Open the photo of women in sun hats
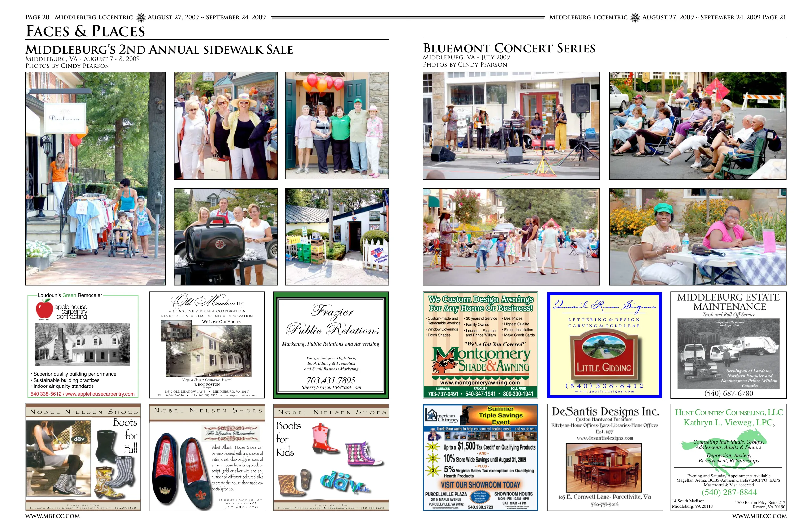This screenshot has height=532, width=812. pyautogui.click(x=226, y=125)
